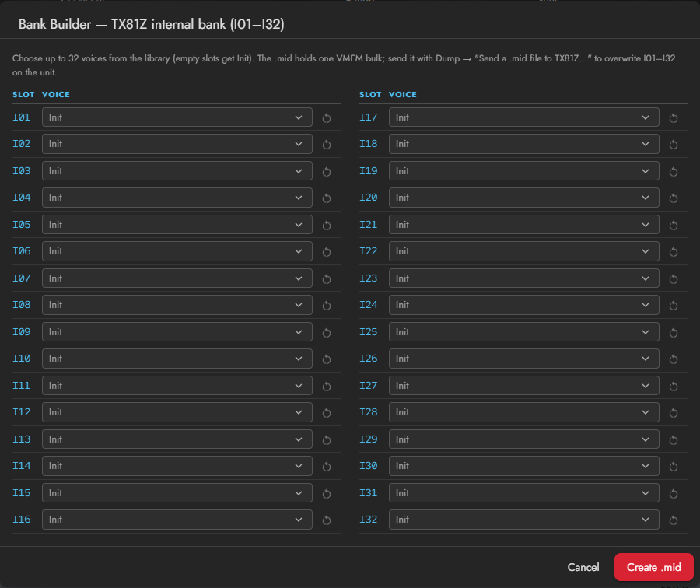Reset slot I17 using its circular arrow icon

coord(674,118)
